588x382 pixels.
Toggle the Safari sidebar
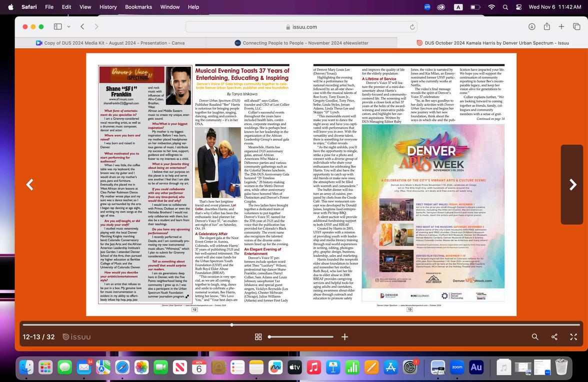[x=58, y=26]
